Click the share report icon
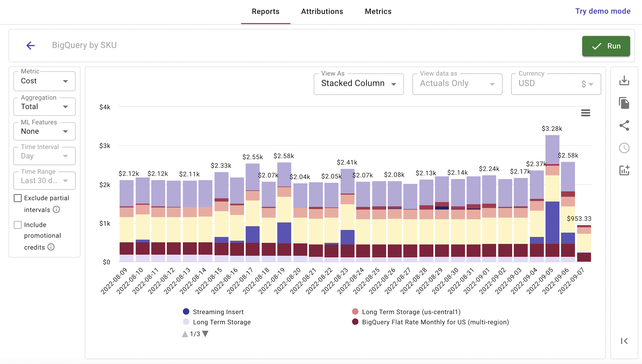Screen dimensions: 642x364 pos(624,125)
